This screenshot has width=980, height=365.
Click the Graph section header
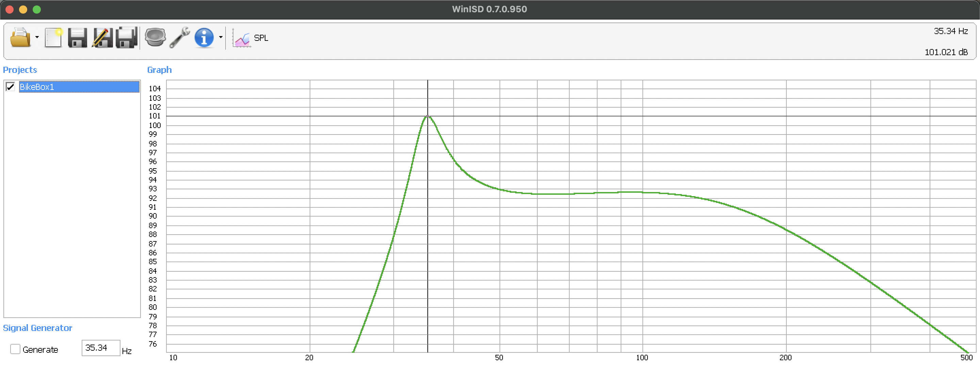[x=159, y=70]
